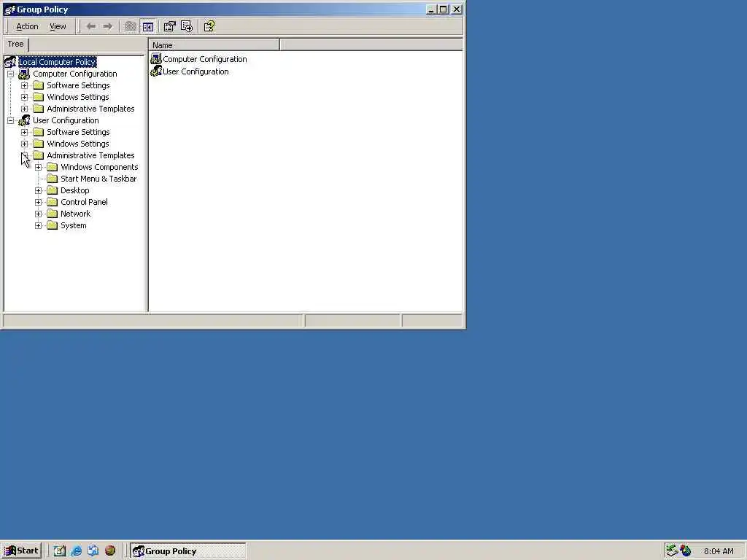Select the System tree item
747x560 pixels.
(74, 226)
